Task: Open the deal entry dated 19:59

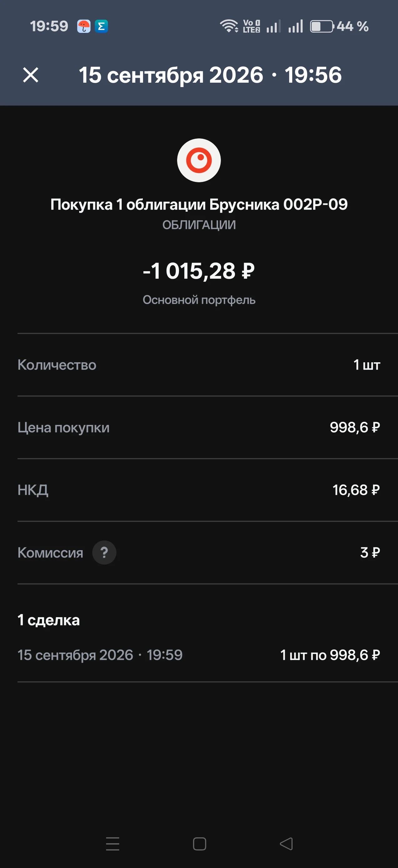Action: [x=199, y=655]
